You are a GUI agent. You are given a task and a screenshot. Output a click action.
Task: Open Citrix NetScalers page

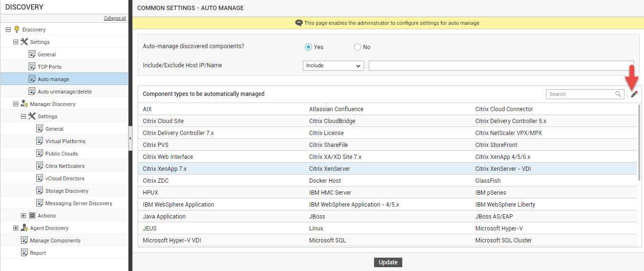click(x=65, y=166)
